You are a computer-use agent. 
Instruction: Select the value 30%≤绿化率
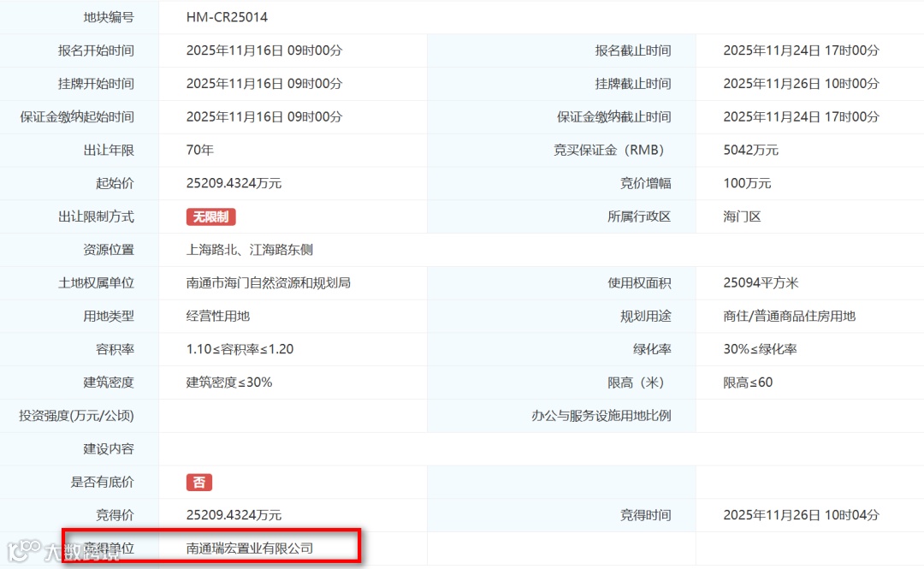761,349
